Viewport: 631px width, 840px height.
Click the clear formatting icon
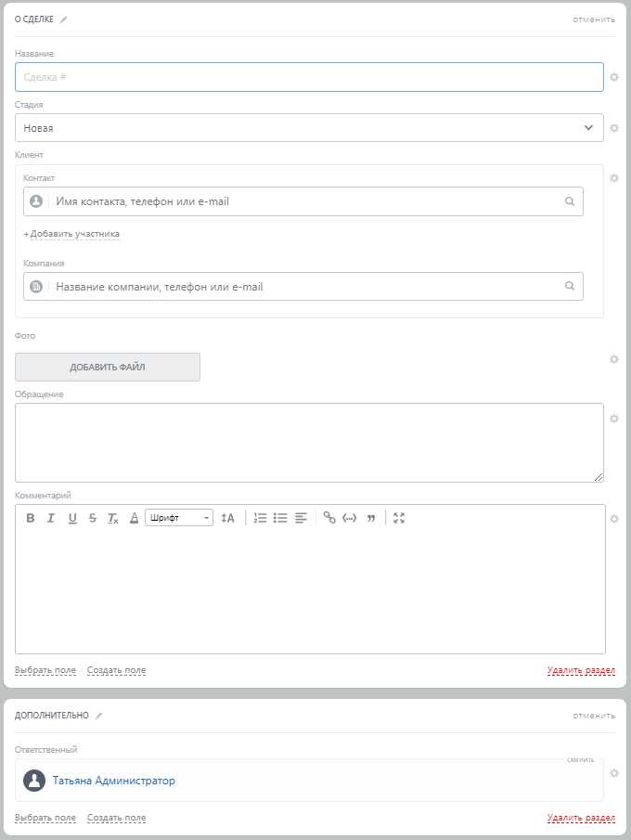(x=113, y=518)
